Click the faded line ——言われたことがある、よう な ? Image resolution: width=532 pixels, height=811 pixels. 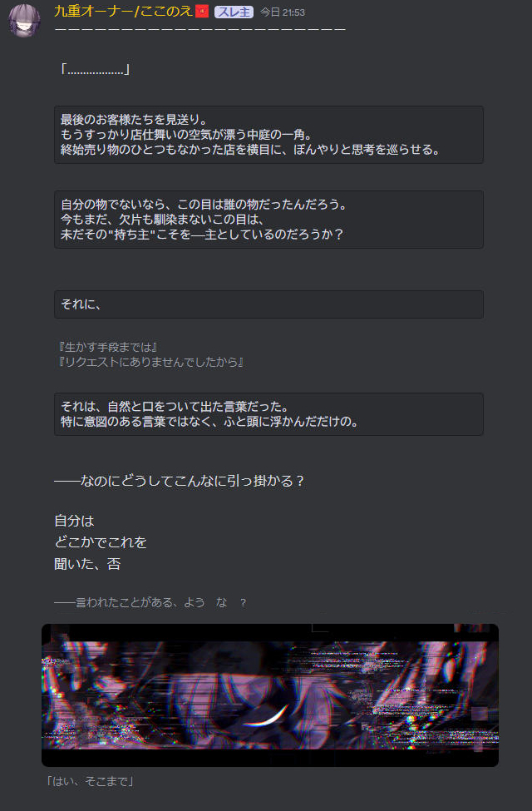pyautogui.click(x=150, y=602)
